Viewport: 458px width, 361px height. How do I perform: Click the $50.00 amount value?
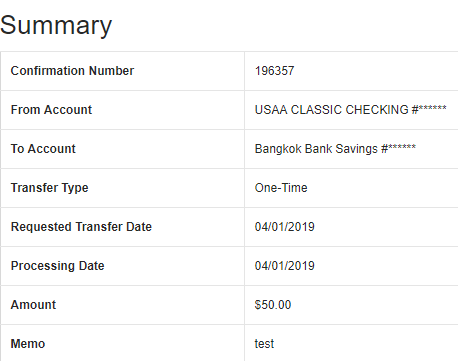pyautogui.click(x=273, y=305)
